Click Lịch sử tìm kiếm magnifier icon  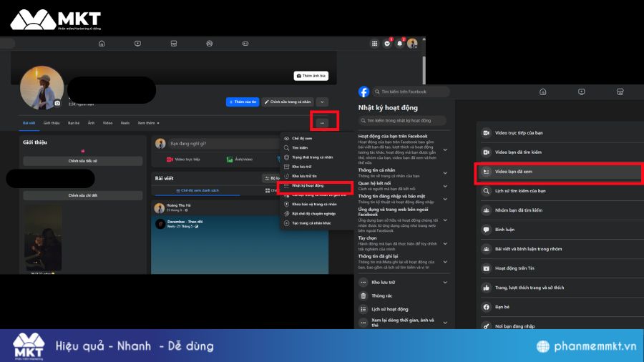(x=487, y=191)
